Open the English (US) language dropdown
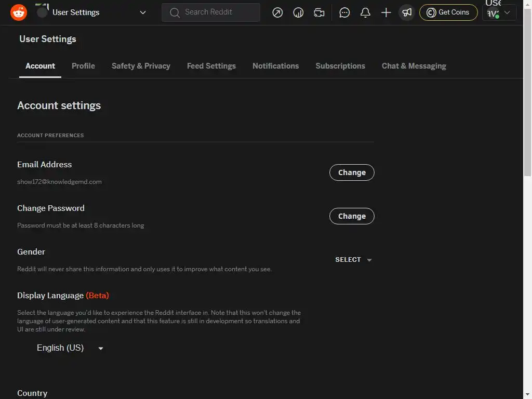532x399 pixels. [70, 348]
